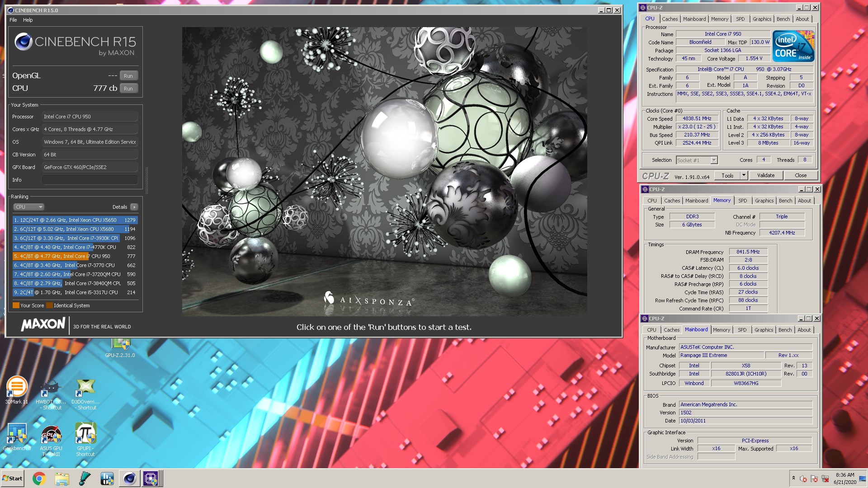Click the Info input field
This screenshot has width=868, height=488.
[90, 180]
